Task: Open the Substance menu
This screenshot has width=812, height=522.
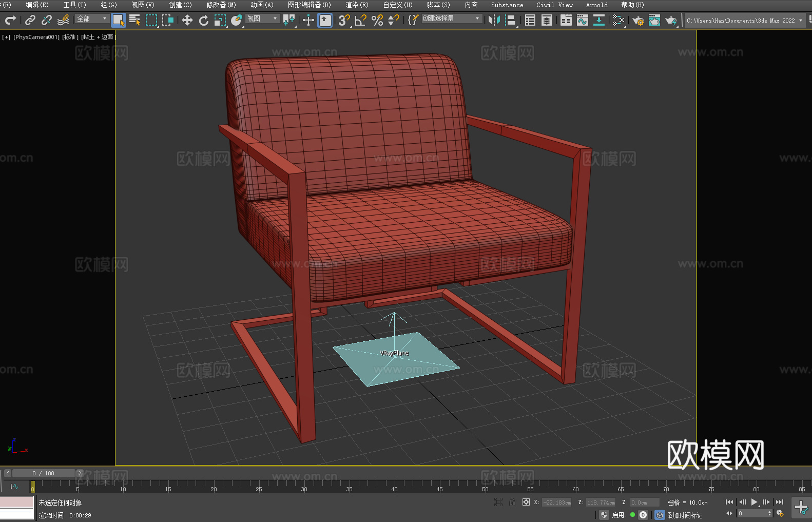Action: tap(507, 5)
